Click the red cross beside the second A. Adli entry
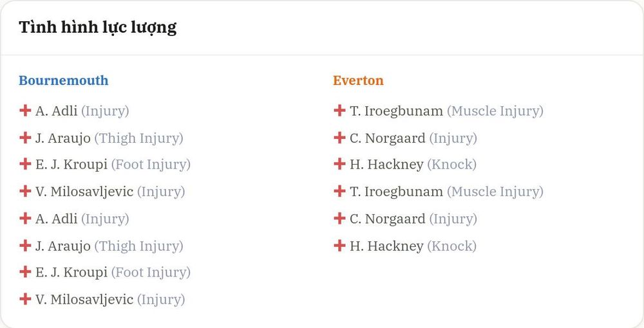Viewport: 644px width, 328px height. tap(25, 218)
